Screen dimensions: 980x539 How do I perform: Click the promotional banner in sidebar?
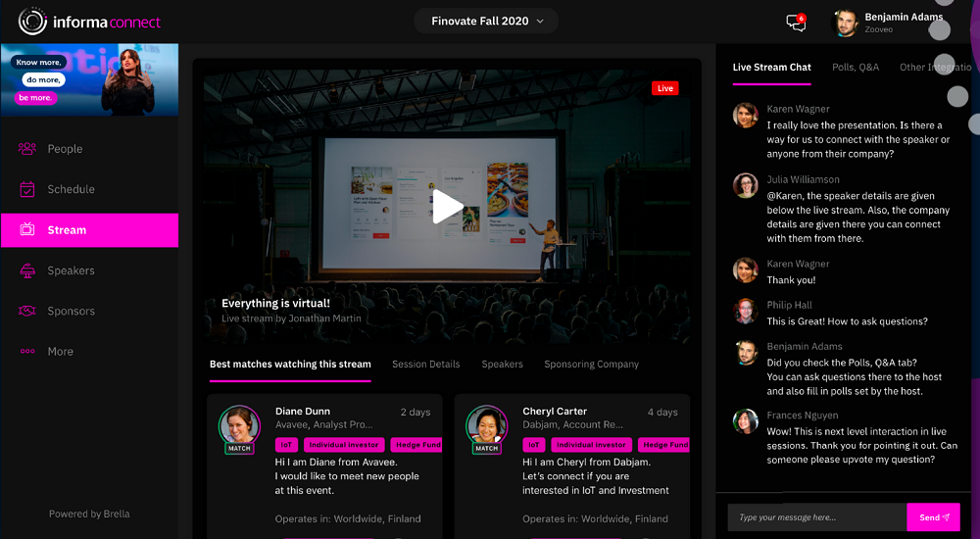(x=89, y=80)
